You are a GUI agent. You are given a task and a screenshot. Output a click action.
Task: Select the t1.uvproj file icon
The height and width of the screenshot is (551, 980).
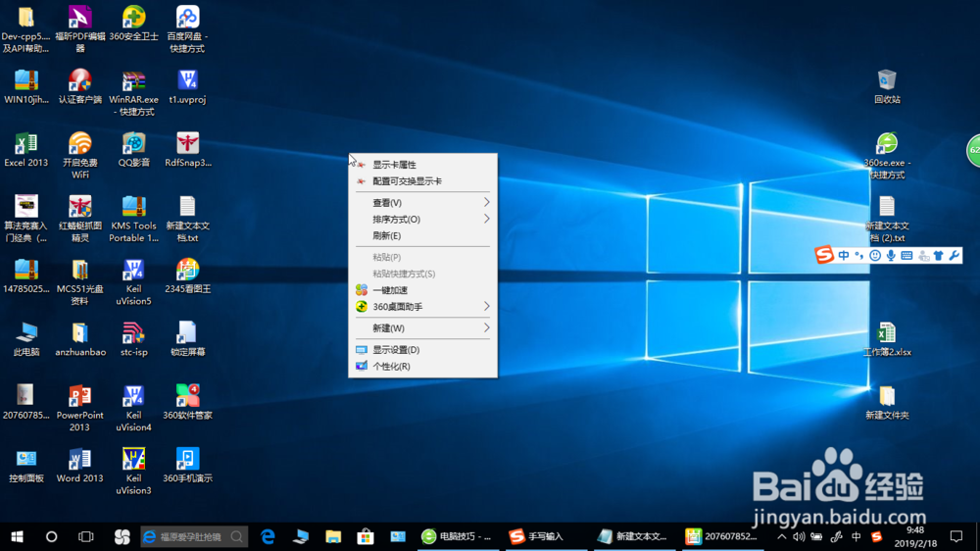(x=187, y=86)
